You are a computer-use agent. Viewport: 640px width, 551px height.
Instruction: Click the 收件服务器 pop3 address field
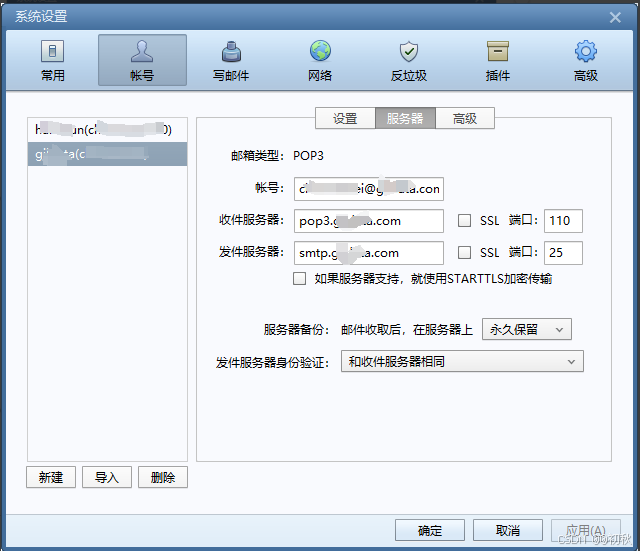pyautogui.click(x=369, y=221)
